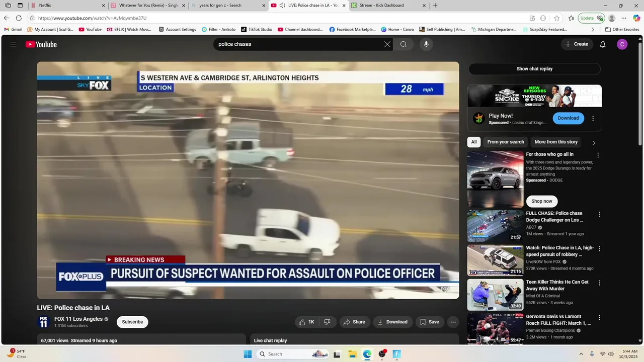
Task: Subscribe to FOX 11 Los Angeles
Action: pos(132,322)
